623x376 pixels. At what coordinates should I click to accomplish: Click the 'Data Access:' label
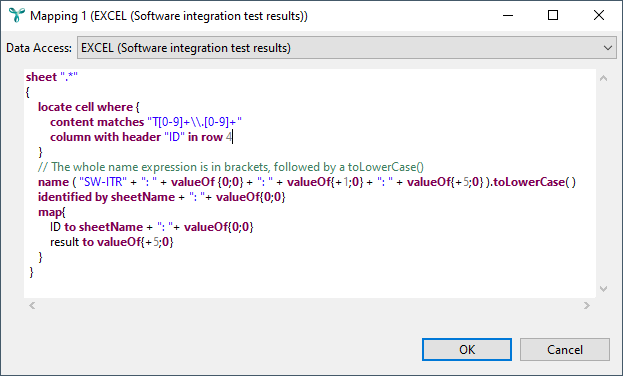[x=39, y=48]
